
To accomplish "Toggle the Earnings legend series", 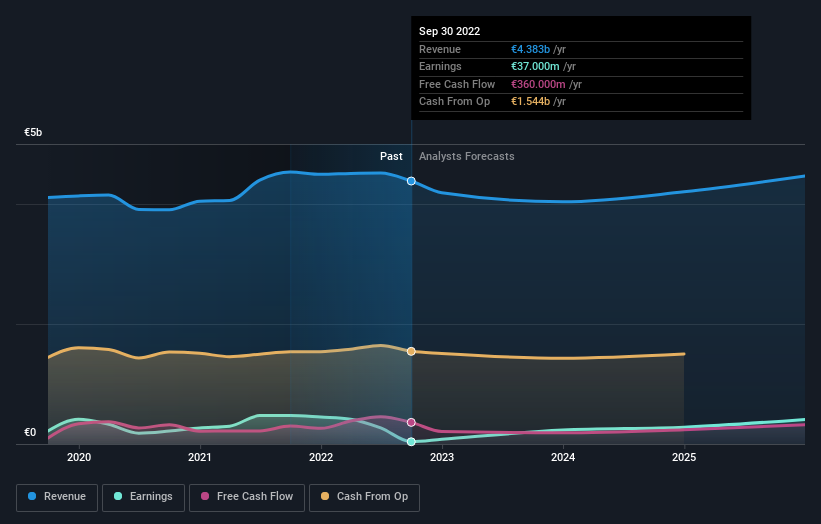I will pyautogui.click(x=143, y=497).
